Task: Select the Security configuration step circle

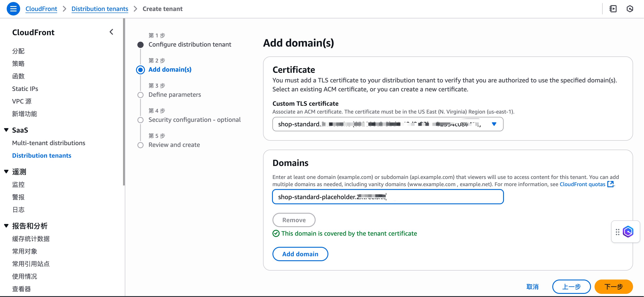Action: (140, 120)
